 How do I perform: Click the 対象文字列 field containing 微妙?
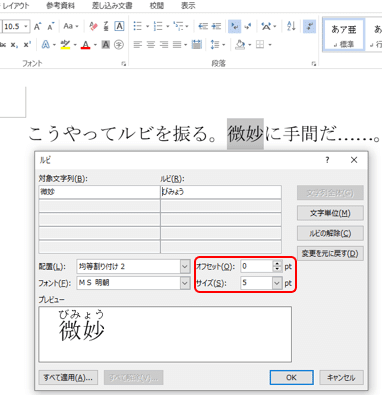click(x=99, y=192)
